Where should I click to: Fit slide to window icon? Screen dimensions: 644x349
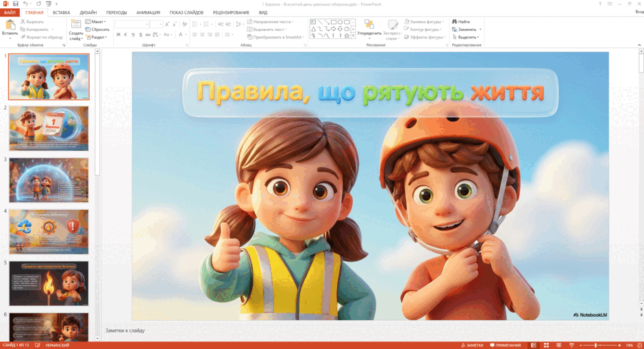click(639, 346)
